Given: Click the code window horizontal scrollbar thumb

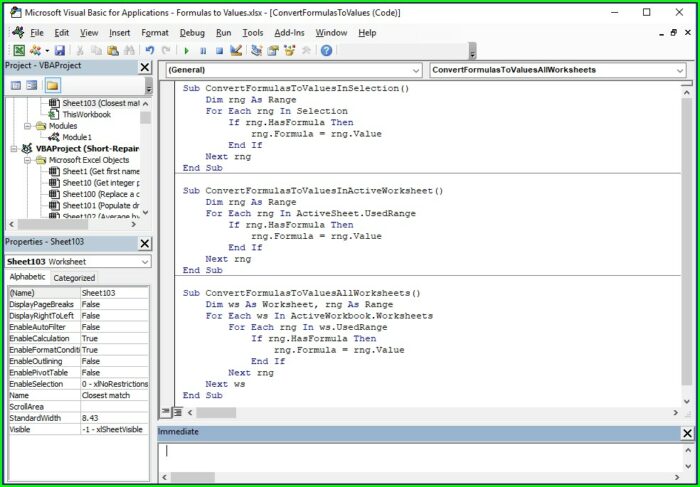Looking at the screenshot, I should [216, 413].
